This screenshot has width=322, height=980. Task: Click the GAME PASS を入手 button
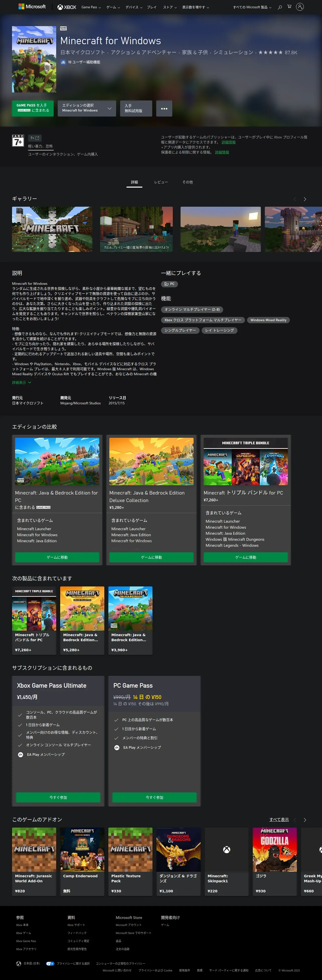coord(33,108)
